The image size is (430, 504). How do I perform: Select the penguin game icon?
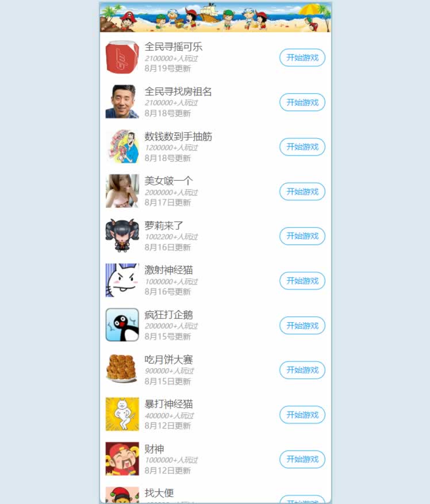point(122,325)
